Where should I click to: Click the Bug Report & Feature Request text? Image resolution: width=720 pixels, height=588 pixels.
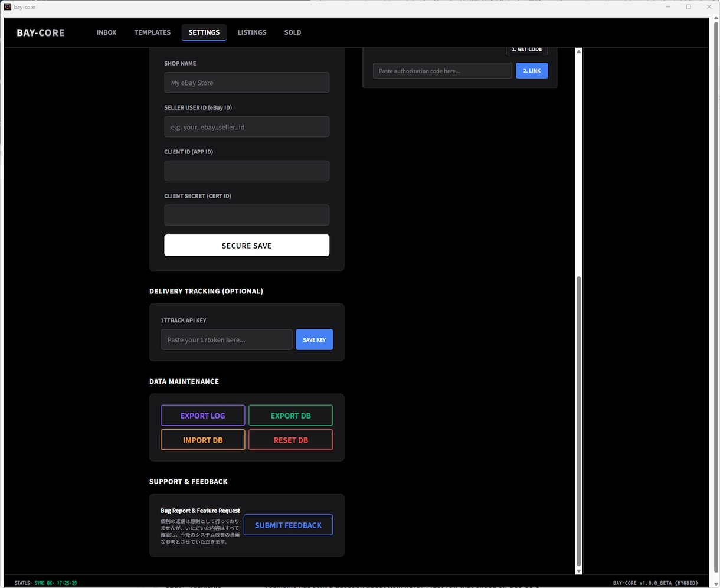200,511
